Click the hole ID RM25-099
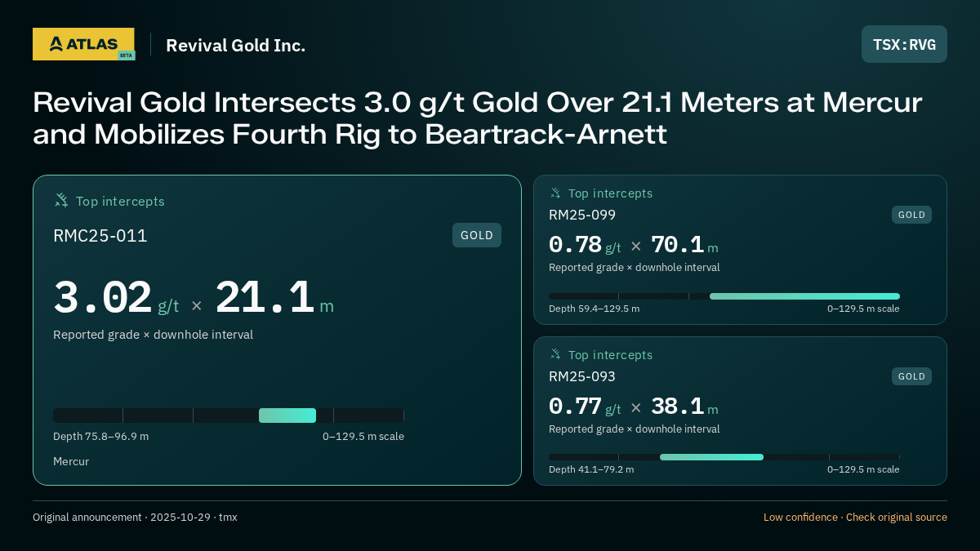980x551 pixels. pos(582,215)
